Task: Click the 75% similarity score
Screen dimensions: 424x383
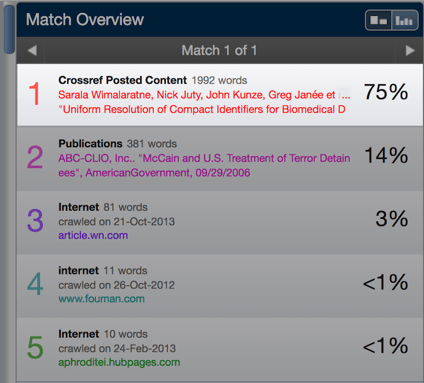Action: [386, 92]
